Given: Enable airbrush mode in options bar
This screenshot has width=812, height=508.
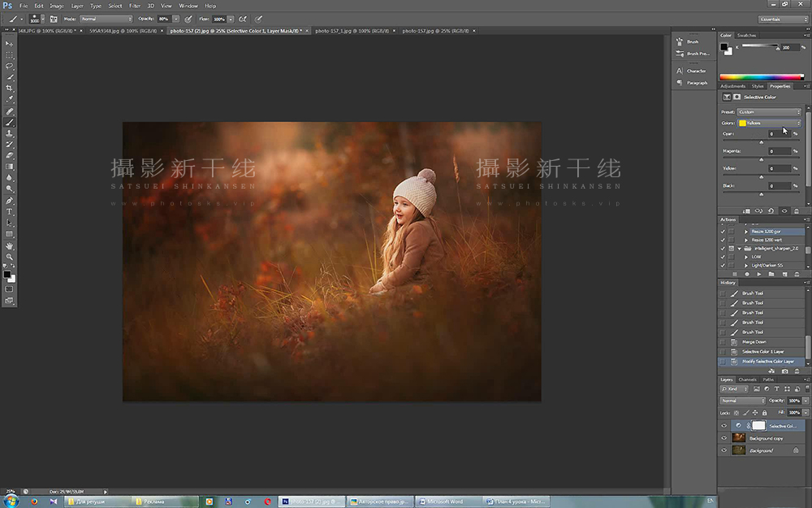Looking at the screenshot, I should 242,20.
